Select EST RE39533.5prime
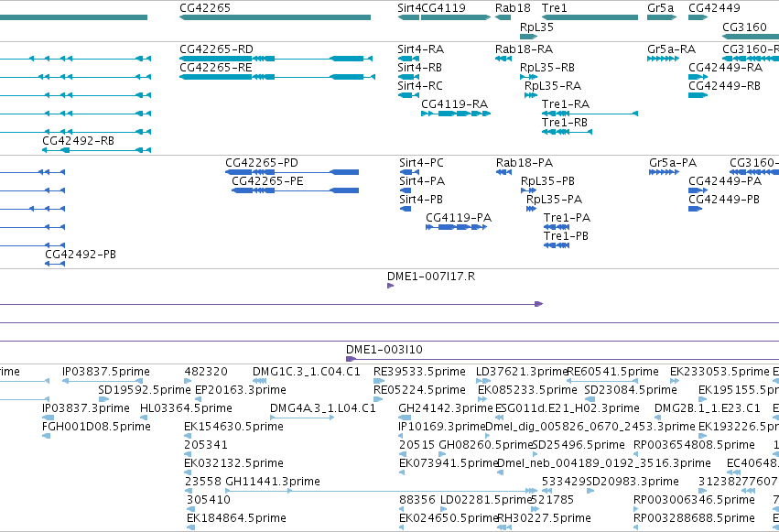Screen dimensions: 779x532 point(379,381)
